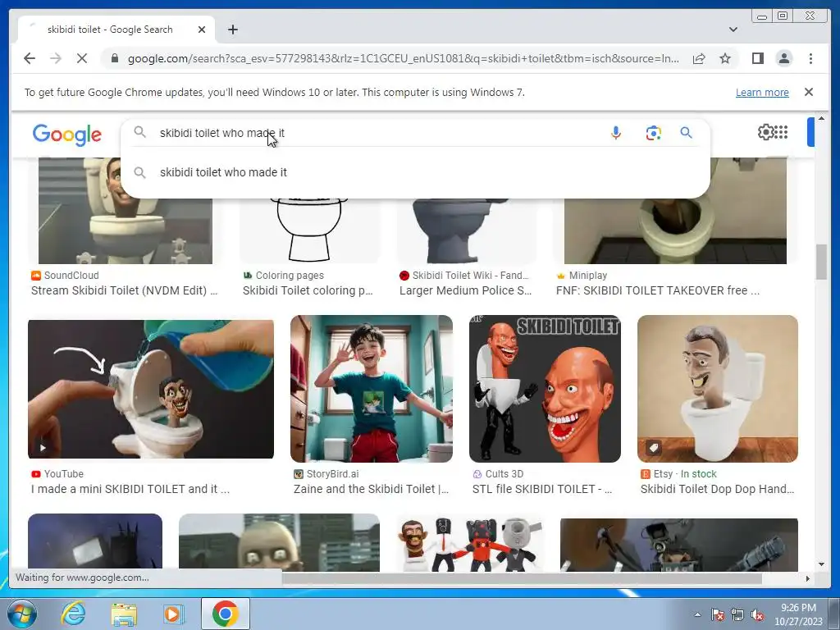The height and width of the screenshot is (630, 840).
Task: Open the mini SKIBIDI TOILET YouTube thumbnail
Action: tap(151, 389)
